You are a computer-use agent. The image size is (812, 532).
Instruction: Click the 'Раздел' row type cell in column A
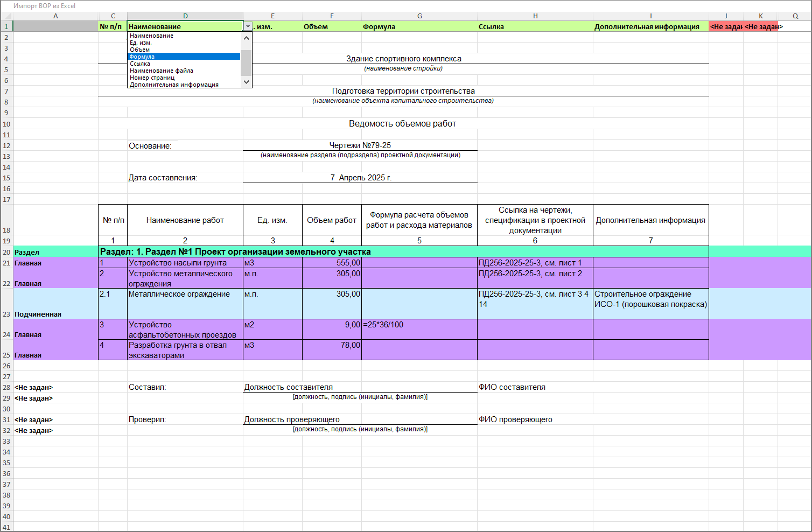click(55, 252)
